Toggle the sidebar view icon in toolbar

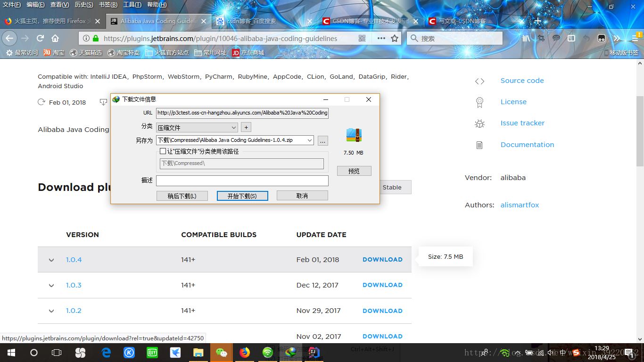click(571, 38)
